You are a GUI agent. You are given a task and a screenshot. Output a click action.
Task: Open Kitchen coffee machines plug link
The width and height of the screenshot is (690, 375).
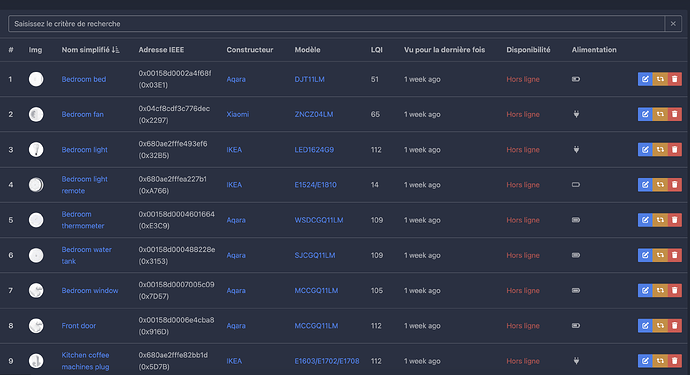click(85, 361)
